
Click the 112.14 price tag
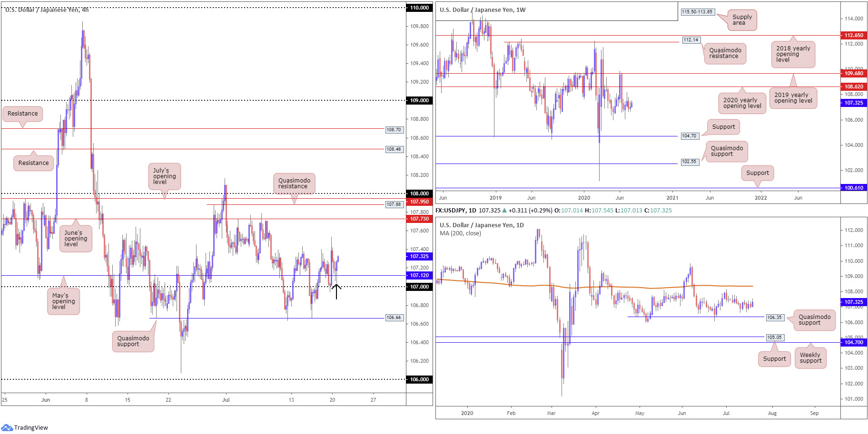(691, 40)
